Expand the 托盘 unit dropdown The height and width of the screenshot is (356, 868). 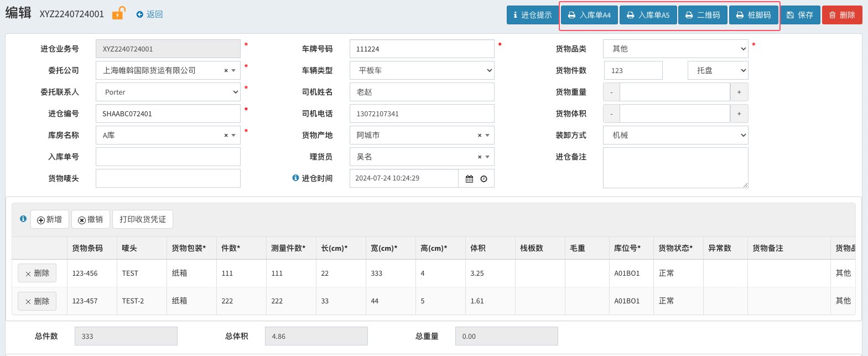click(718, 70)
